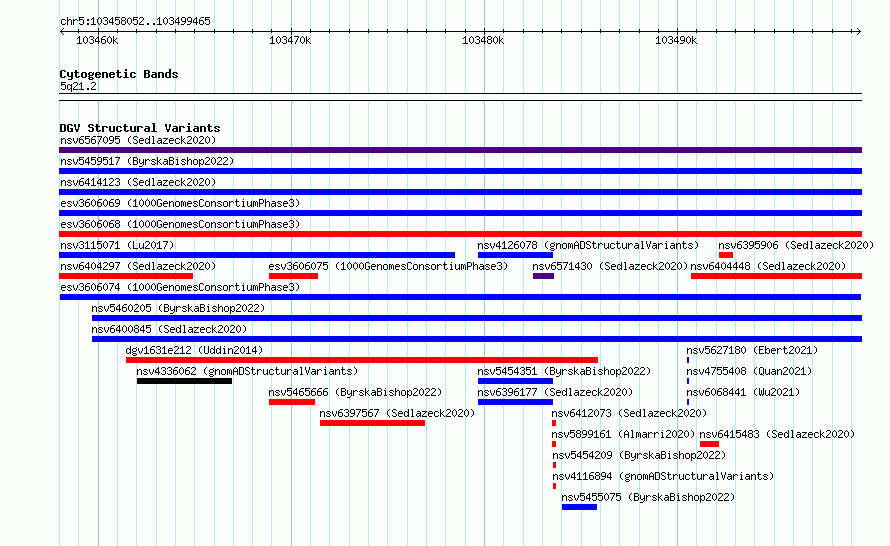
Task: Click the left arrow of the ruler
Action: point(62,32)
